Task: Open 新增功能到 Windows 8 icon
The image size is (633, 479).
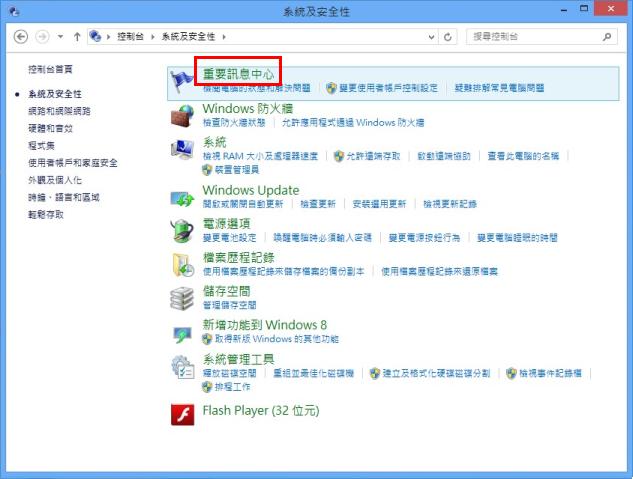Action: coord(182,334)
